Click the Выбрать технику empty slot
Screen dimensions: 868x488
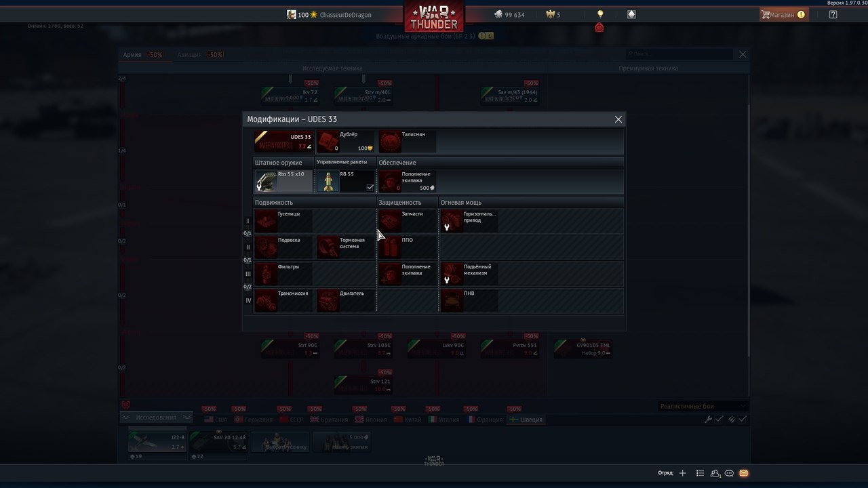pyautogui.click(x=280, y=442)
